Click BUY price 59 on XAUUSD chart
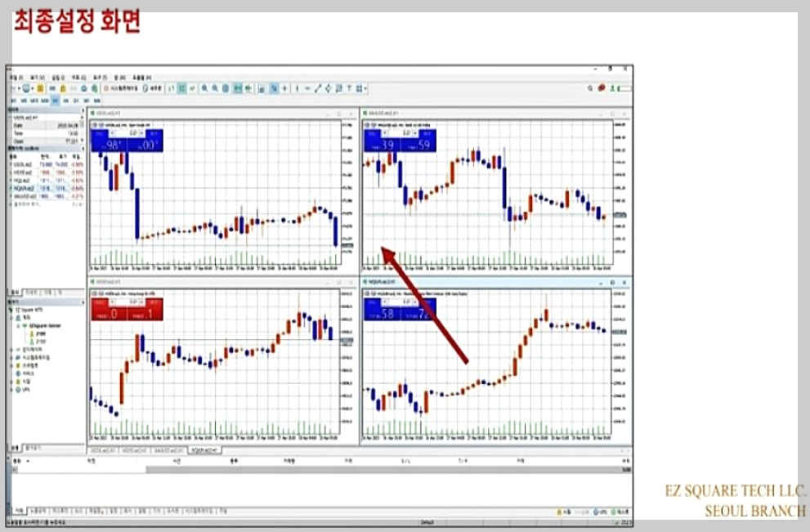Viewport: 810px width, 532px height. (418, 145)
